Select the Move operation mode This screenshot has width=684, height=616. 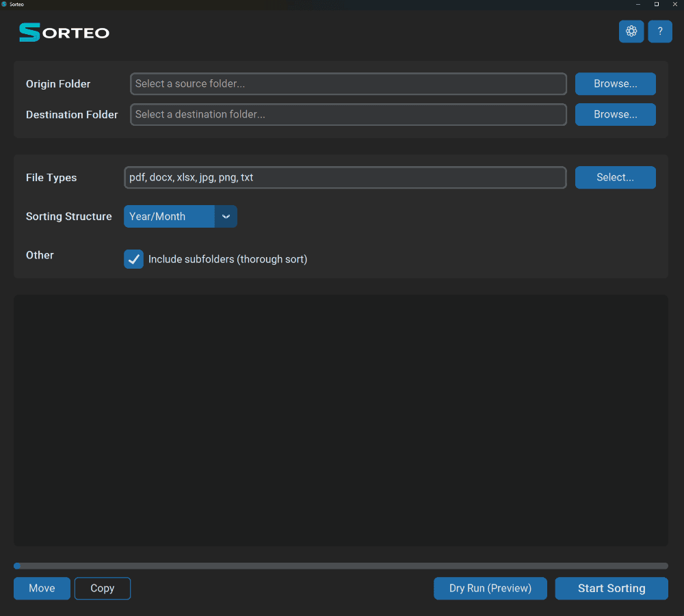(42, 588)
